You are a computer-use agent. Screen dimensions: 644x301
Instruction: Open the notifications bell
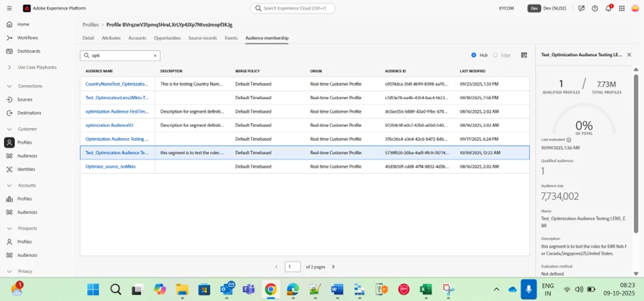608,8
